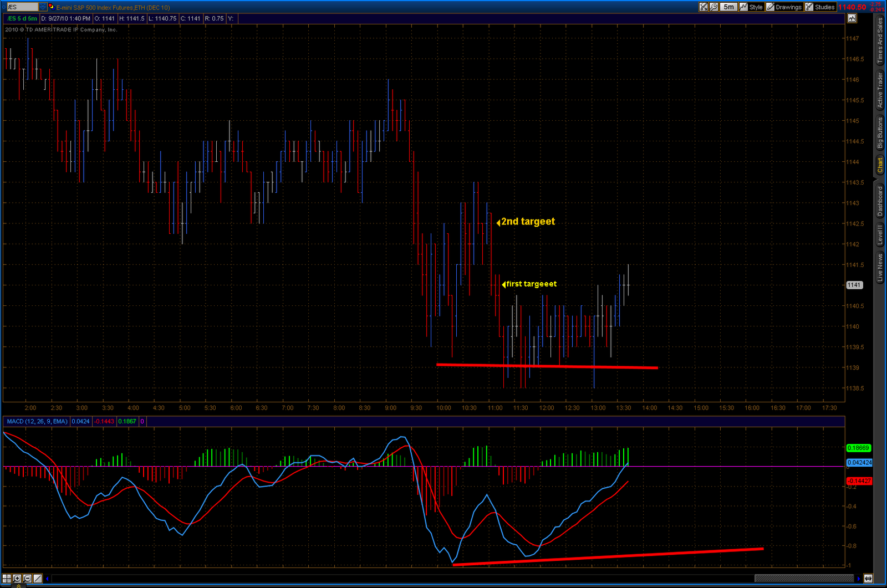Switch to the Active Trader tab
887x588 pixels.
pos(880,90)
